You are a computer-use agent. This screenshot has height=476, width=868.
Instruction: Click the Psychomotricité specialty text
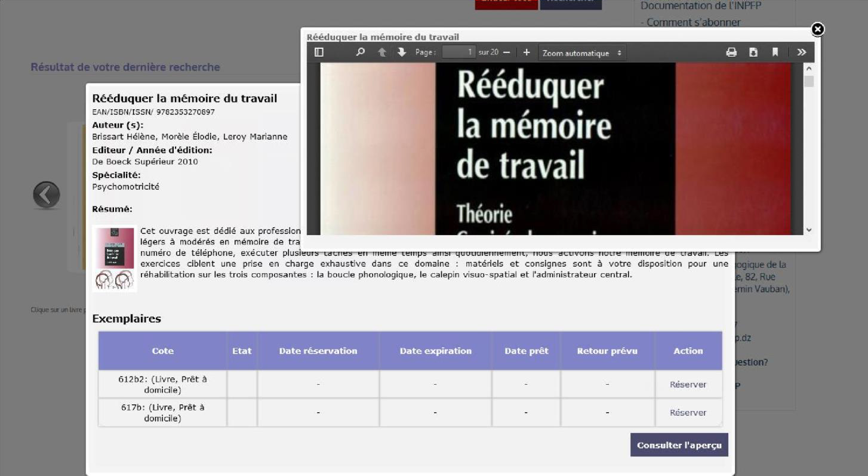(x=126, y=187)
